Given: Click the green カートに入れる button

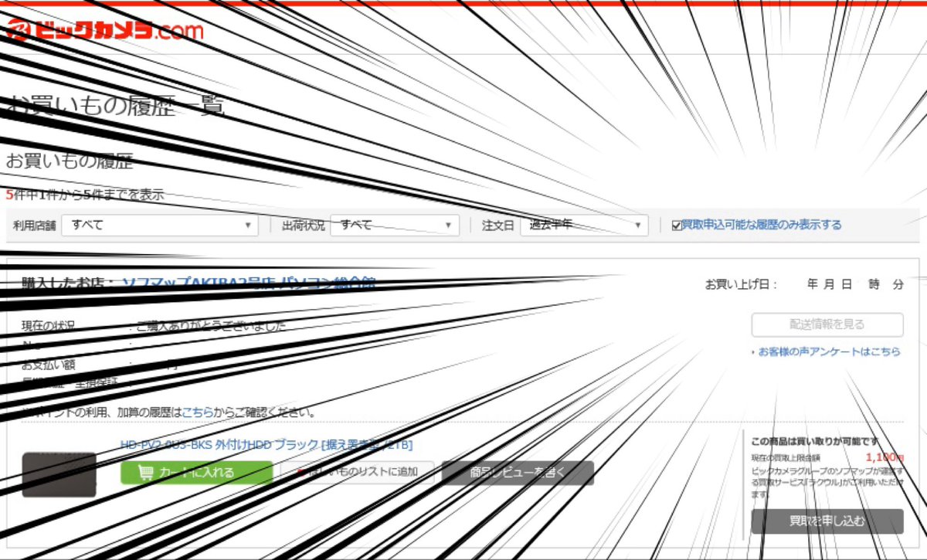Looking at the screenshot, I should (197, 473).
